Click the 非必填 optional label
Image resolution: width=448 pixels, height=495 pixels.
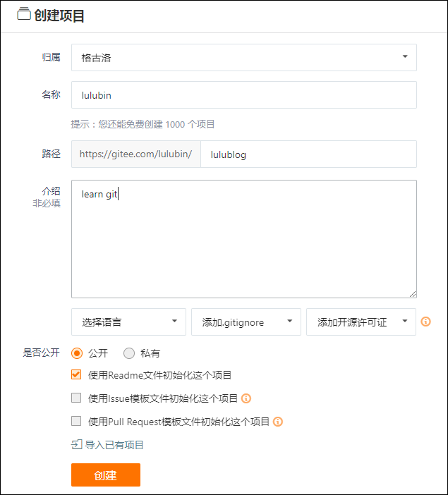[x=47, y=203]
